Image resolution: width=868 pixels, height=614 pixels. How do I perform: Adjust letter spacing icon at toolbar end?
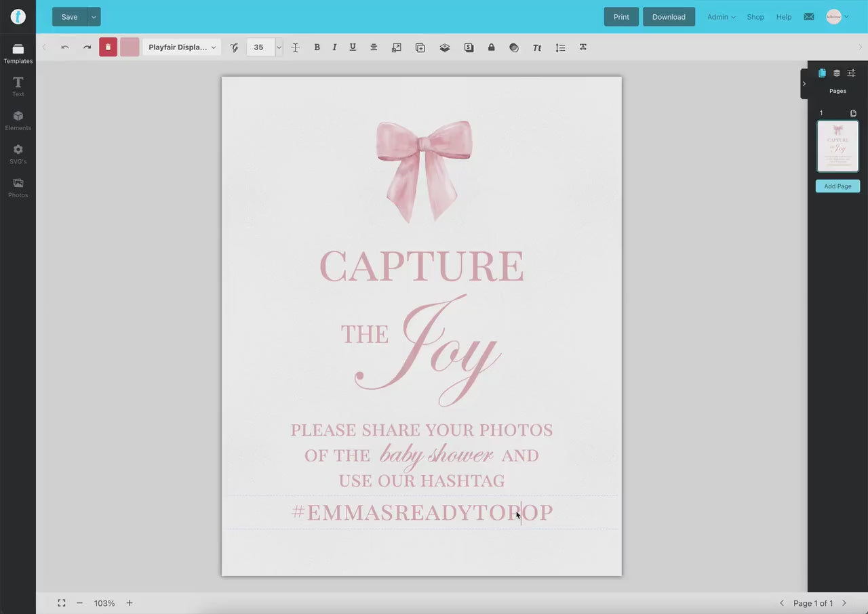point(583,47)
